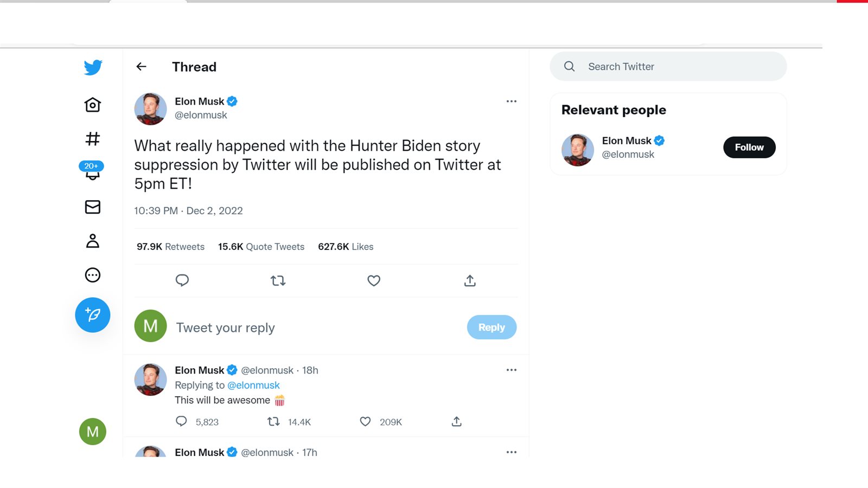Share the main tweet
The width and height of the screenshot is (868, 488).
coord(470,281)
